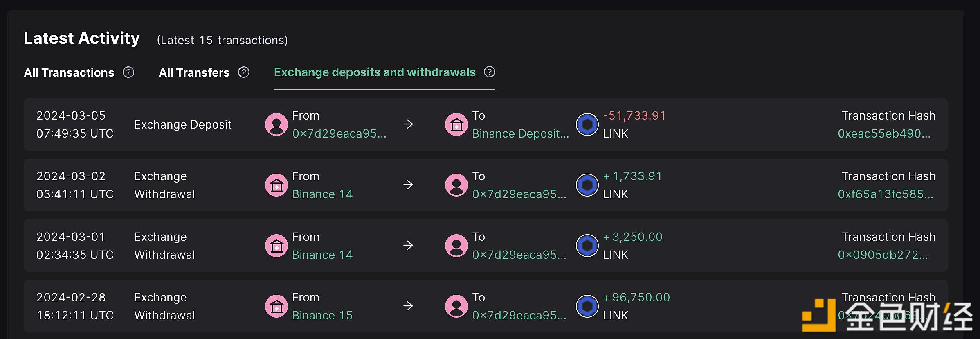This screenshot has width=980, height=339.
Task: Click Binance 14 link in 2024-03-02 row
Action: coord(322,194)
